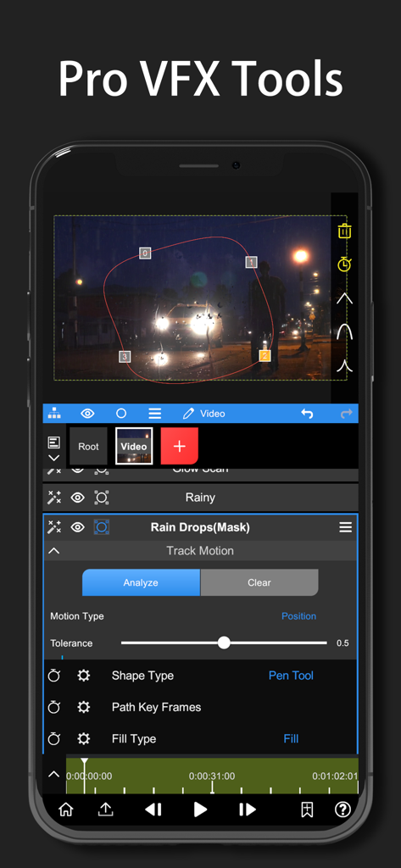The height and width of the screenshot is (868, 401).
Task: Collapse the Track Motion section
Action: 54,551
